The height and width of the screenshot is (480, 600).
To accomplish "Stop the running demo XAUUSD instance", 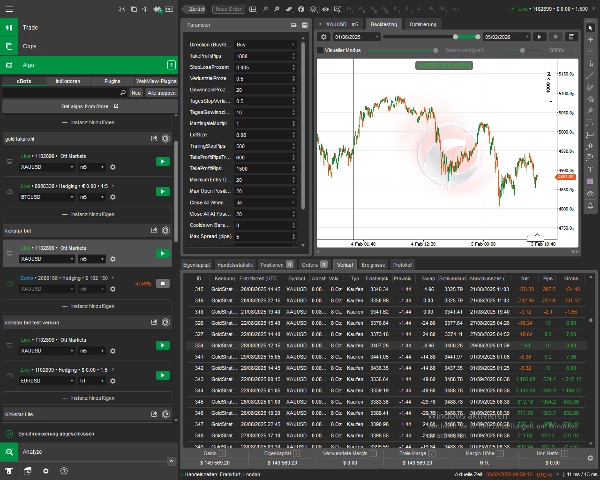I will [x=162, y=283].
